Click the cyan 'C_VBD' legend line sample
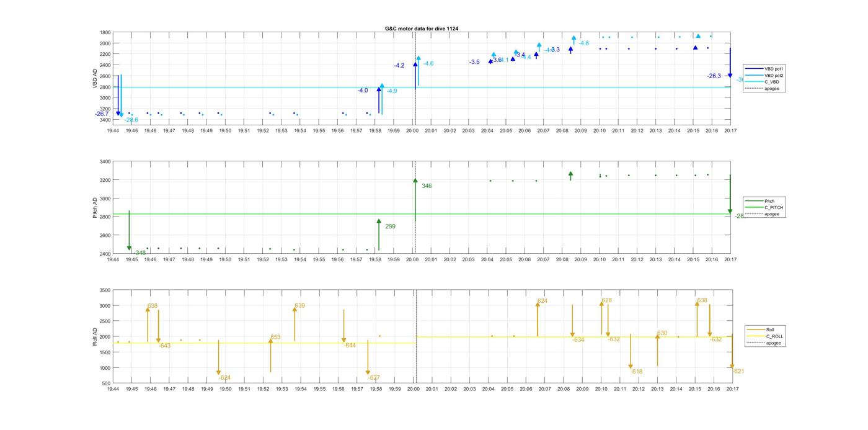The width and height of the screenshot is (868, 430). (754, 82)
